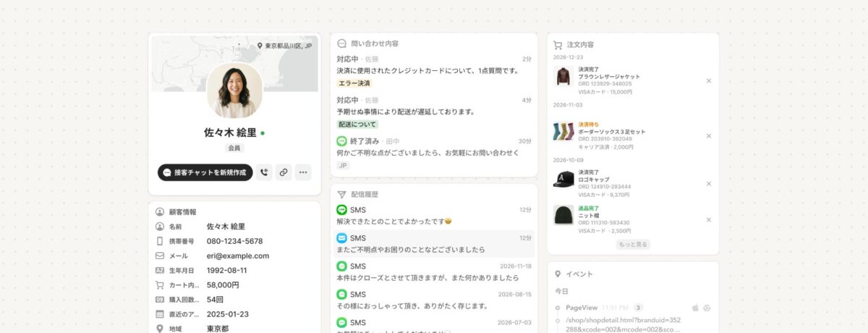This screenshot has height=333, width=868.
Task: Click the blue mail icon in 配信履歴
Action: pyautogui.click(x=342, y=238)
